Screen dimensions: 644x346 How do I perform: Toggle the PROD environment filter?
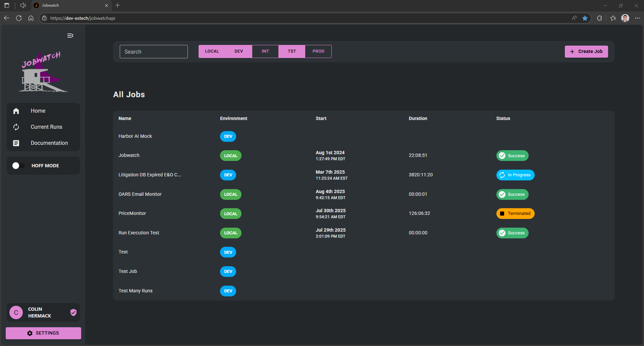[318, 51]
